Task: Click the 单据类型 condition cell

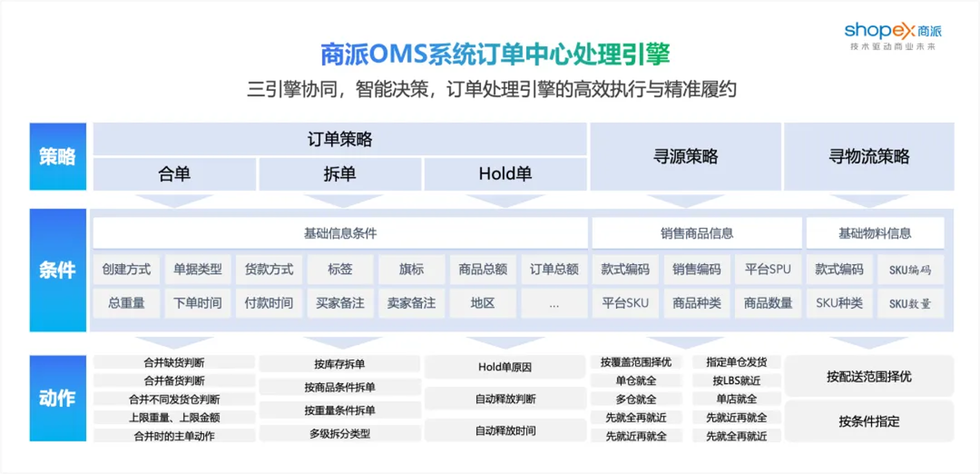Action: [198, 269]
